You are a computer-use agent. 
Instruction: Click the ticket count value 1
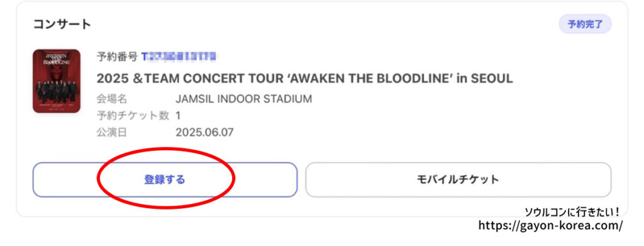178,116
